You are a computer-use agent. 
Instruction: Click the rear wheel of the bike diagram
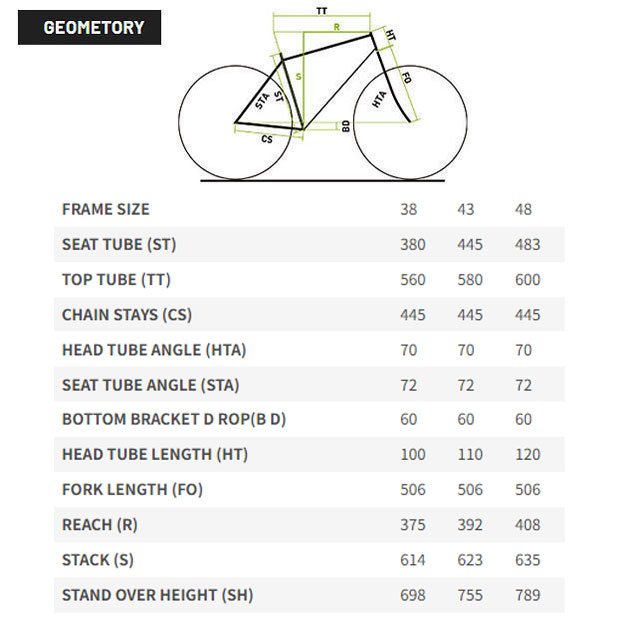pos(198,122)
